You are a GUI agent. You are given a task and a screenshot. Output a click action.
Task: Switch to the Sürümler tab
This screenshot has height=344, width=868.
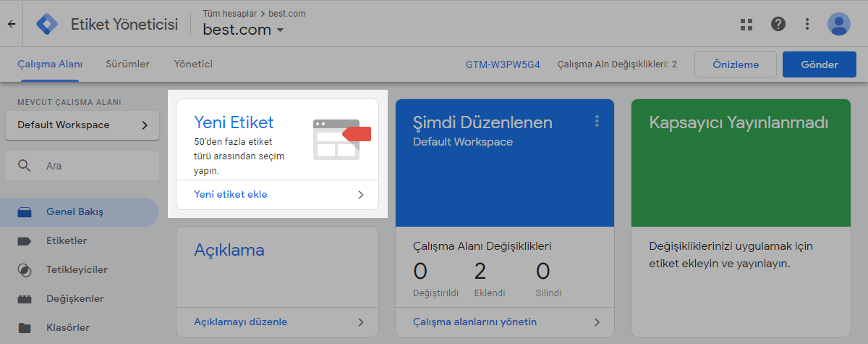(x=128, y=64)
